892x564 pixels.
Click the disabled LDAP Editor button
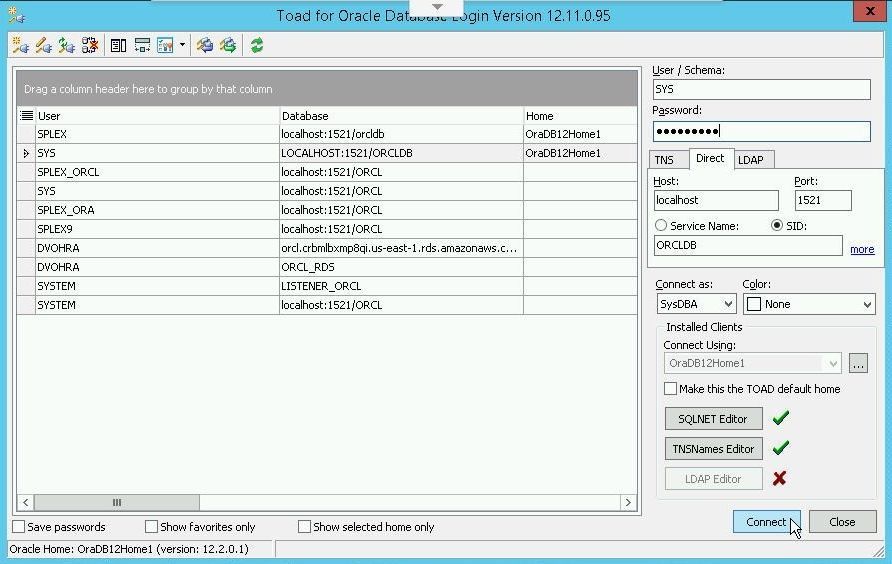(713, 479)
